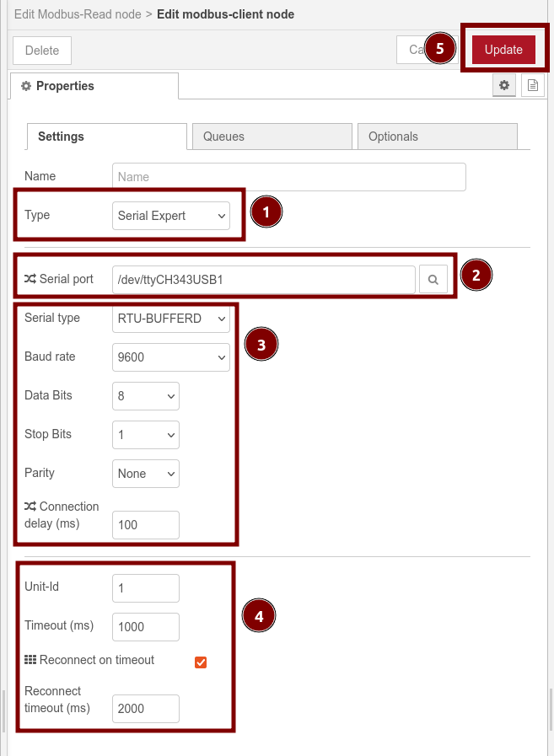
Task: Open the Baud rate dropdown
Action: click(171, 357)
